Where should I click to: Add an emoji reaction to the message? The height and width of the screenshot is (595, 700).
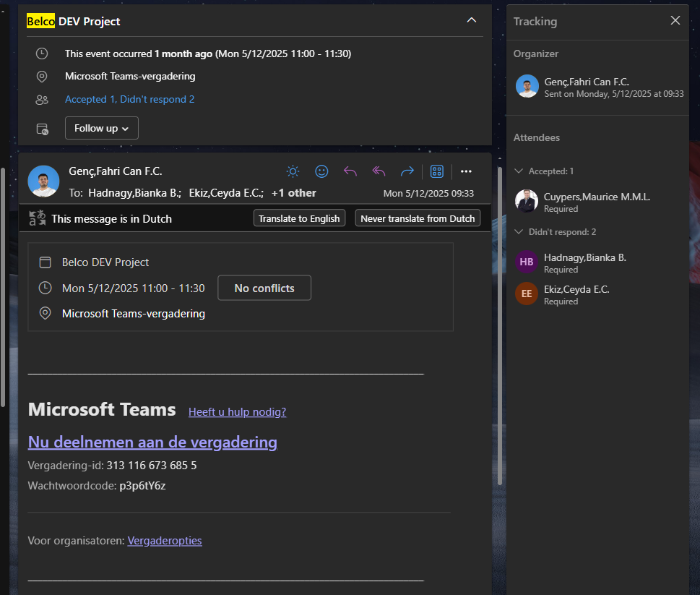321,171
